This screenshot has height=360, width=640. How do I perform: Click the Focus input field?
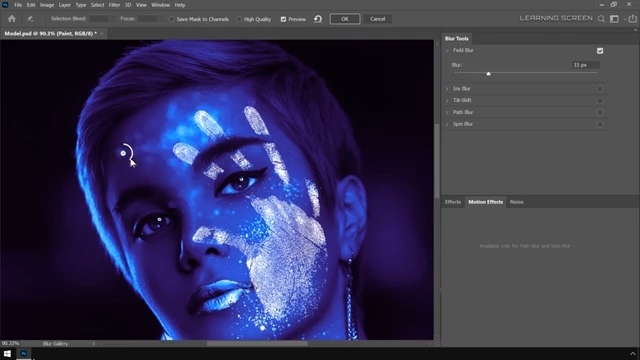click(x=148, y=19)
